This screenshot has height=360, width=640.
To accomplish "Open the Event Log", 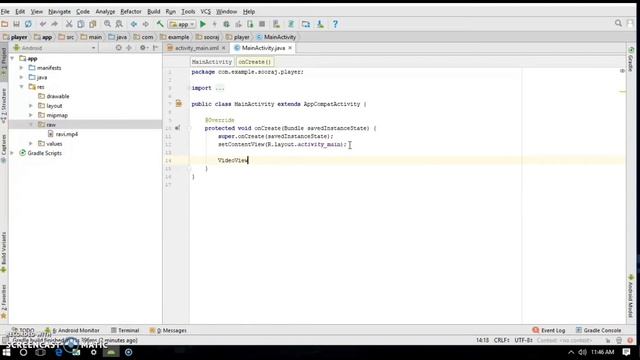I will [x=549, y=330].
